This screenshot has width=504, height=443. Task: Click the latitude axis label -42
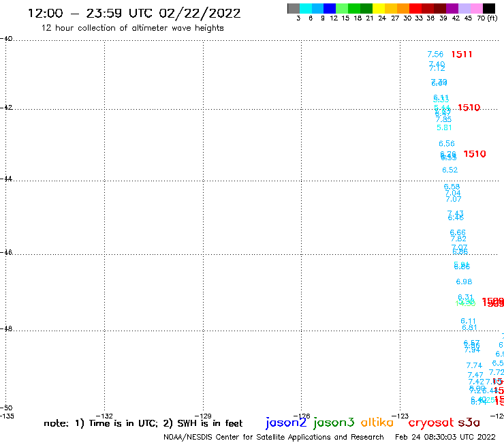pos(6,107)
